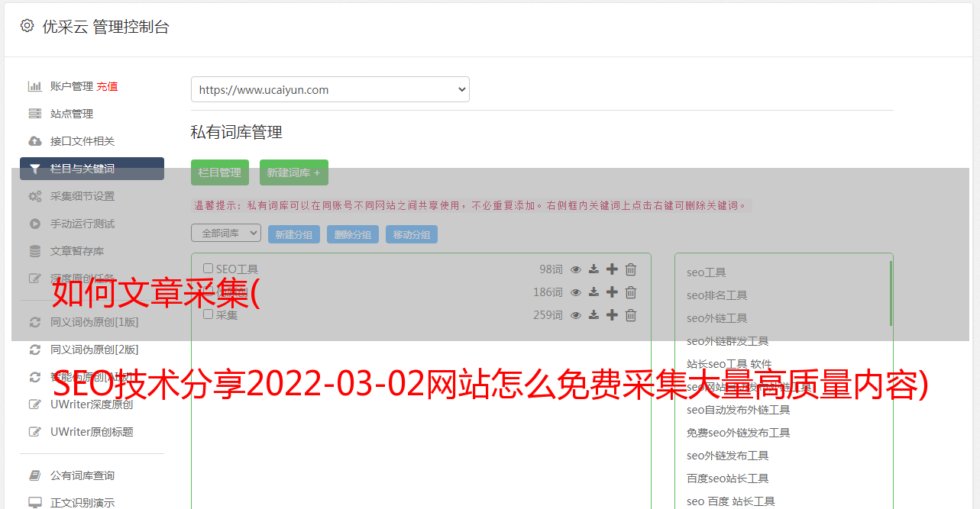
Task: View keywords with the SEO工具 row eye icon
Action: [576, 269]
